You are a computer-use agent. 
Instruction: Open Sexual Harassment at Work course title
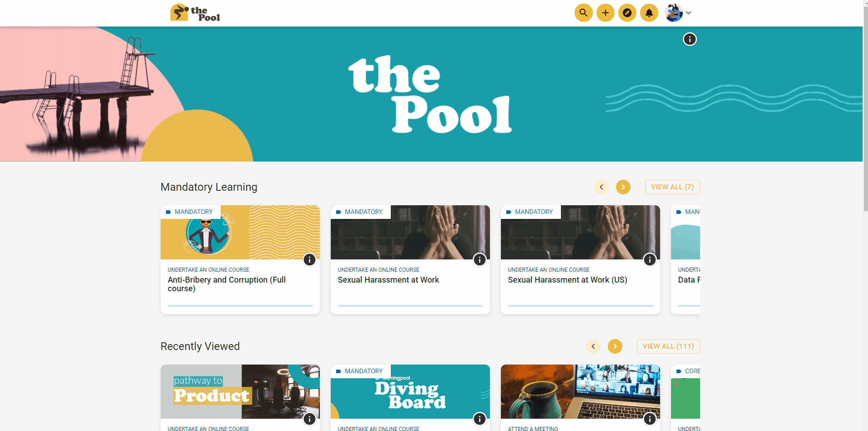[x=388, y=280]
